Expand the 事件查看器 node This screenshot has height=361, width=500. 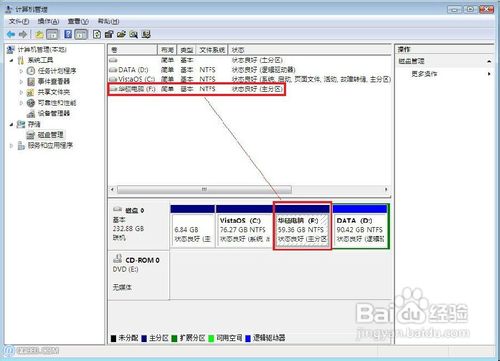tap(21, 82)
